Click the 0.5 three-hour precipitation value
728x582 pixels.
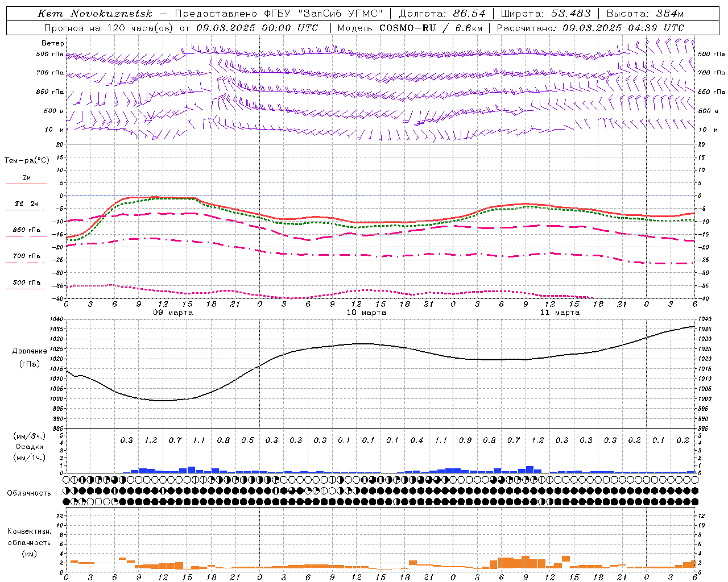click(247, 440)
